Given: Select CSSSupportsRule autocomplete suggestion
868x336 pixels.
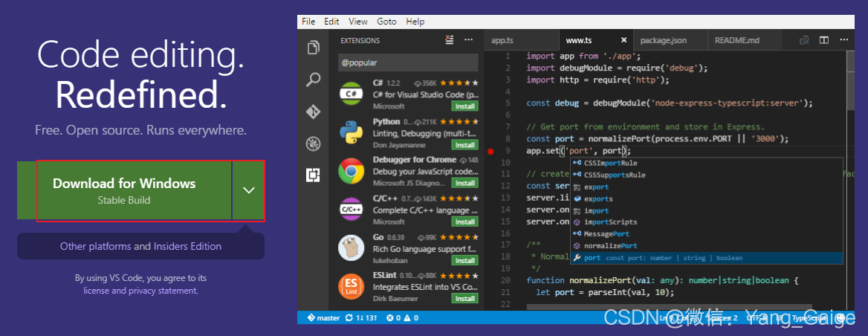Looking at the screenshot, I should click(707, 175).
